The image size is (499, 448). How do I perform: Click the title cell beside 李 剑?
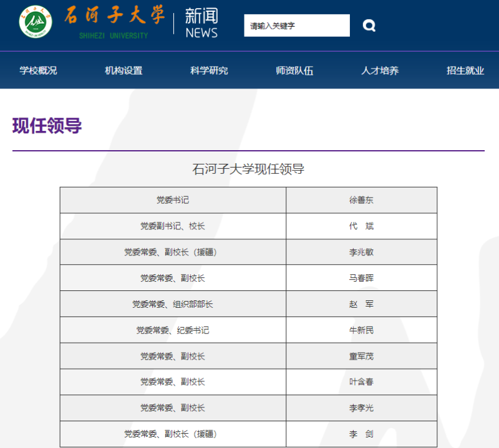tap(173, 434)
